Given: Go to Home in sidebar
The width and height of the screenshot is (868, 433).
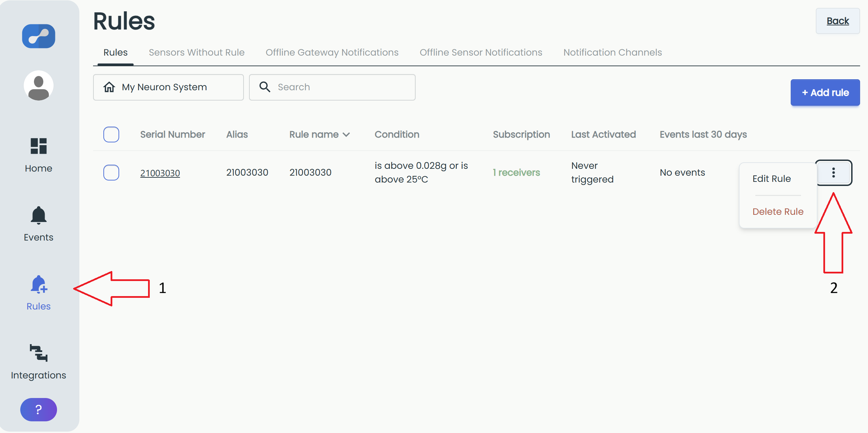Looking at the screenshot, I should (38, 155).
